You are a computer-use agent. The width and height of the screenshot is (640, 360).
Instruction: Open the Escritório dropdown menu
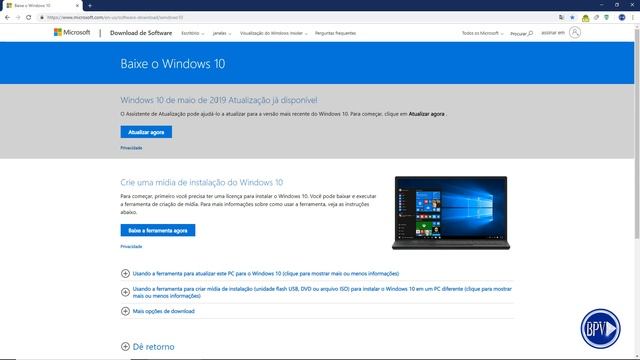click(193, 33)
